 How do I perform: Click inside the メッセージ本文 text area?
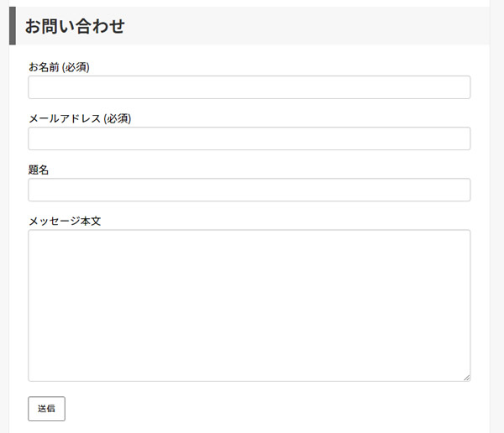[x=249, y=305]
